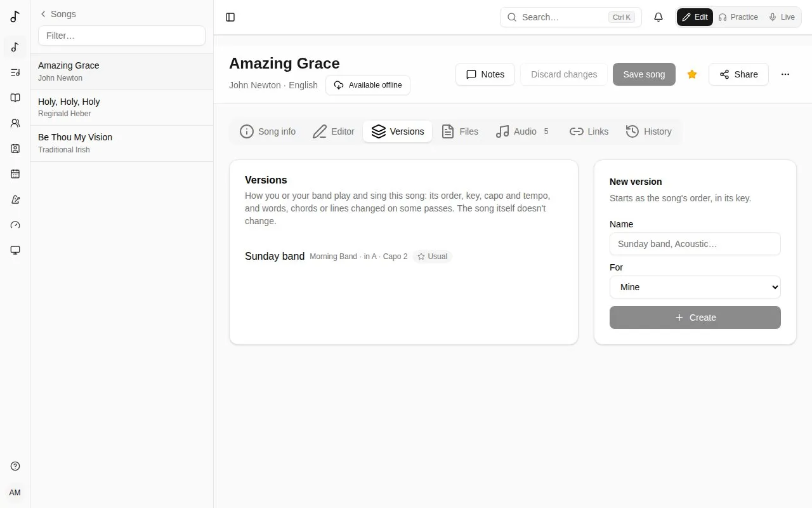Open the notifications bell

click(x=658, y=17)
